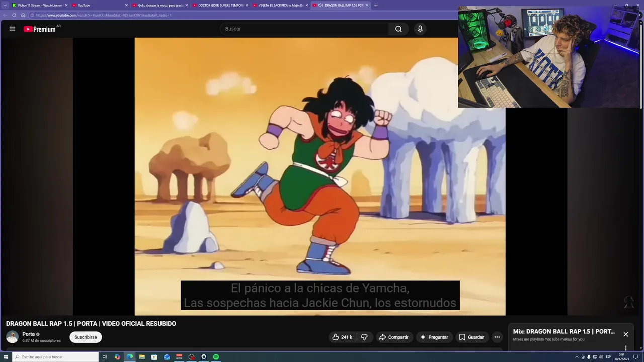The image size is (644, 362).
Task: Close the Mix playlist panel
Action: pyautogui.click(x=626, y=334)
